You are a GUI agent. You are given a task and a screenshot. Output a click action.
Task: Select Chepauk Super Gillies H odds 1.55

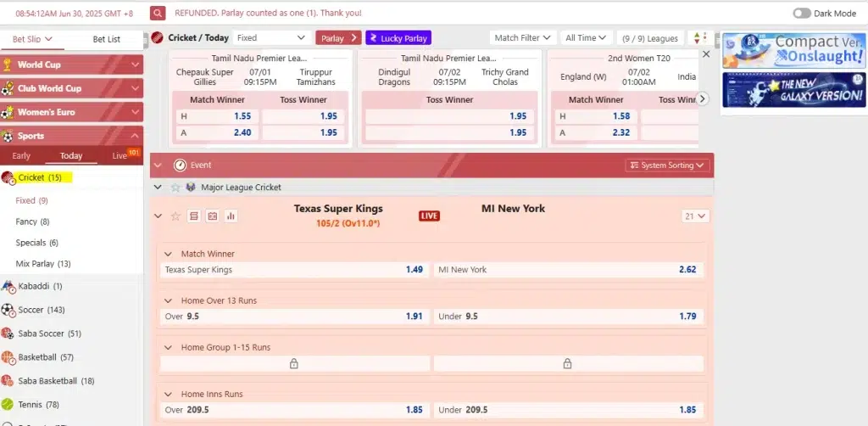[x=216, y=116]
